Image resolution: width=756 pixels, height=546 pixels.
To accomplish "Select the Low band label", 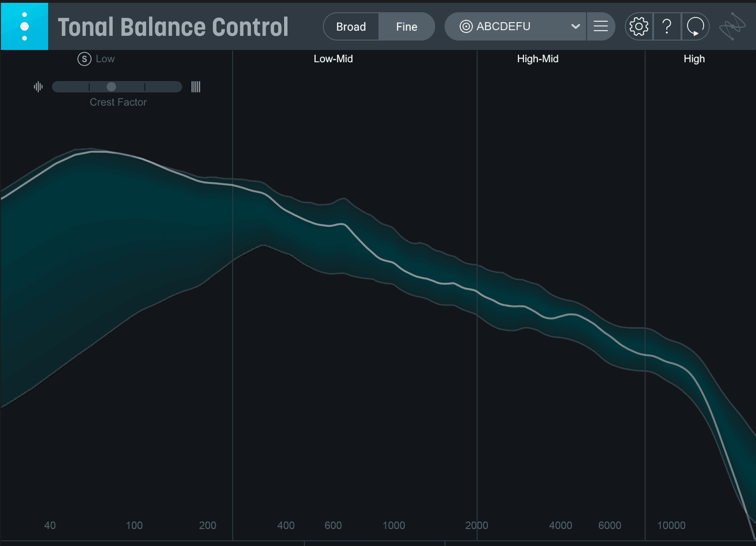I will pyautogui.click(x=105, y=59).
